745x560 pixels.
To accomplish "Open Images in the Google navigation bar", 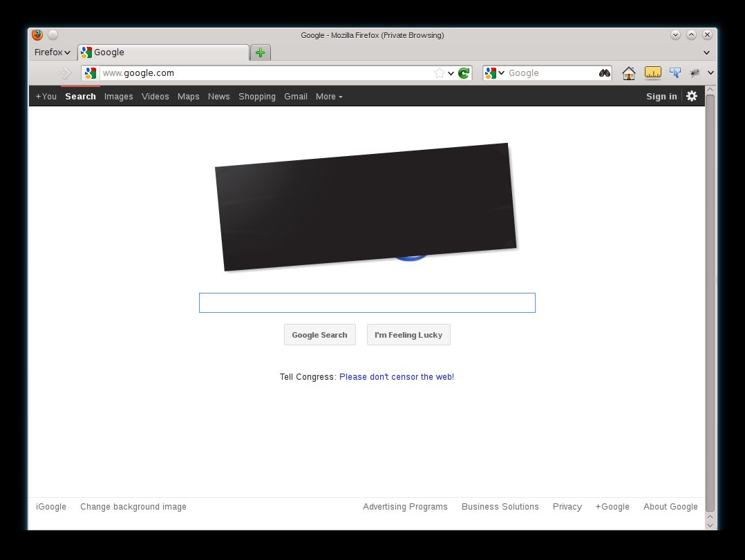I will click(x=118, y=97).
